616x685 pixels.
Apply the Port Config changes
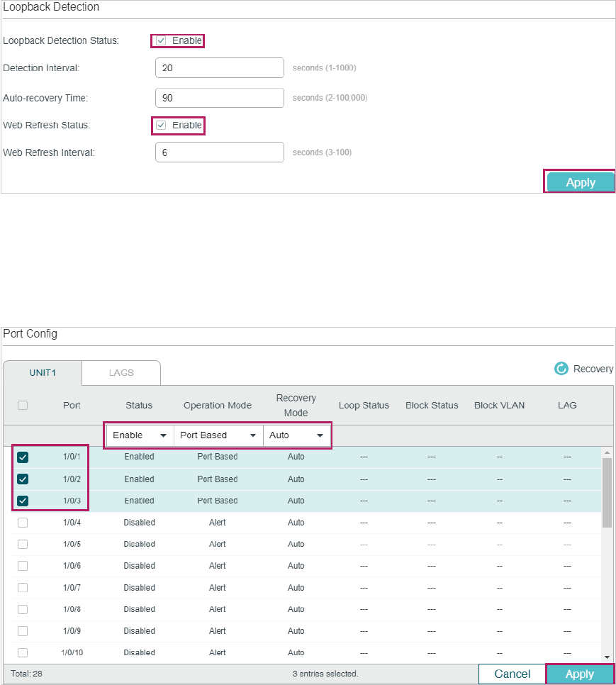point(580,674)
